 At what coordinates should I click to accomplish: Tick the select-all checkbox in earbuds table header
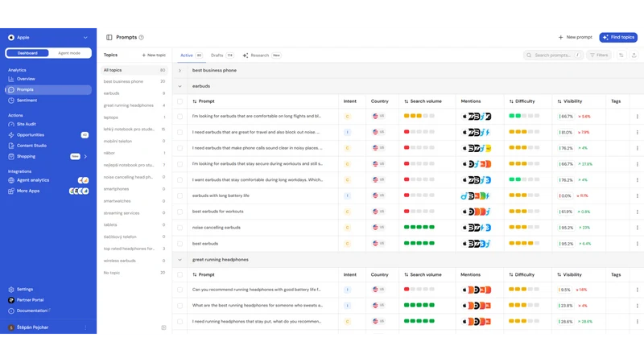click(x=180, y=101)
